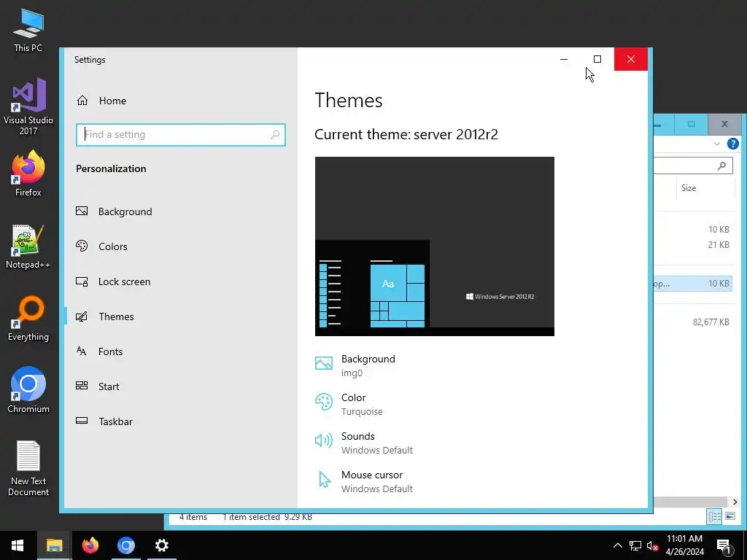Select New Text Document on desktop
The image size is (747, 560).
(28, 468)
